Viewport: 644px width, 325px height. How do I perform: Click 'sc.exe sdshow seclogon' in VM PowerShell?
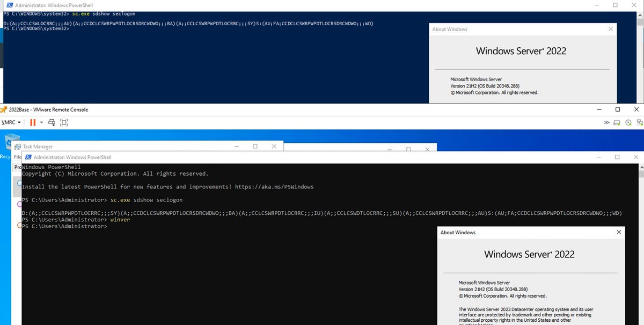click(x=147, y=200)
